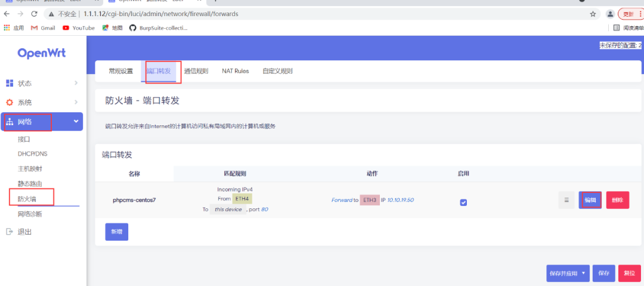Screen dimensions: 644x286
Task: Open the BurpSuite-collection GitHub bookmark
Action: pyautogui.click(x=158, y=28)
